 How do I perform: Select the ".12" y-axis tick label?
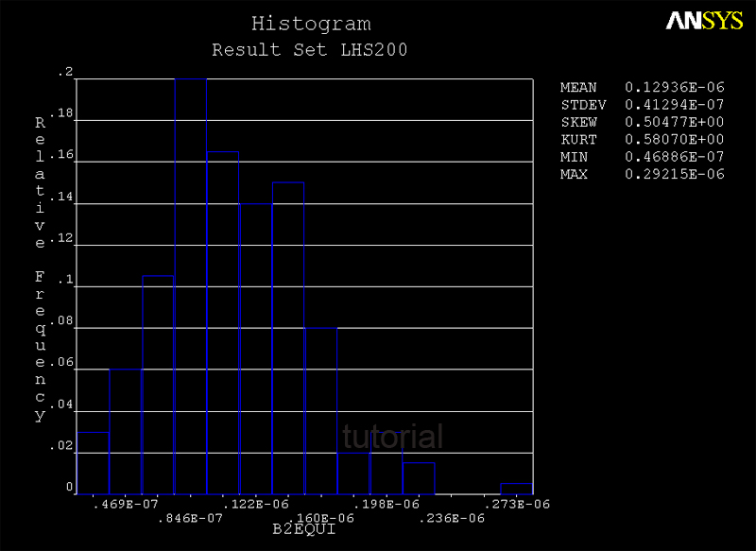[x=61, y=238]
